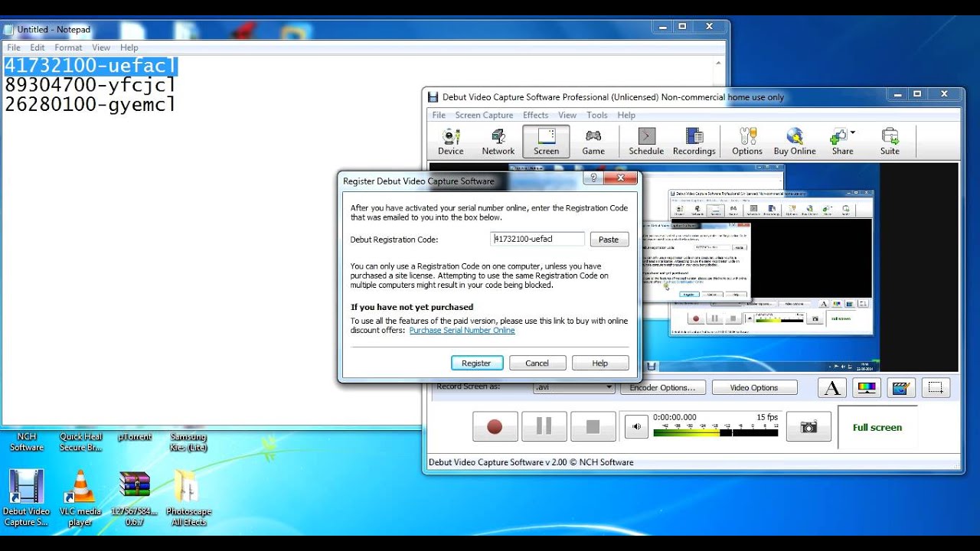980x551 pixels.
Task: Click the audio level meter bar
Action: pyautogui.click(x=714, y=432)
